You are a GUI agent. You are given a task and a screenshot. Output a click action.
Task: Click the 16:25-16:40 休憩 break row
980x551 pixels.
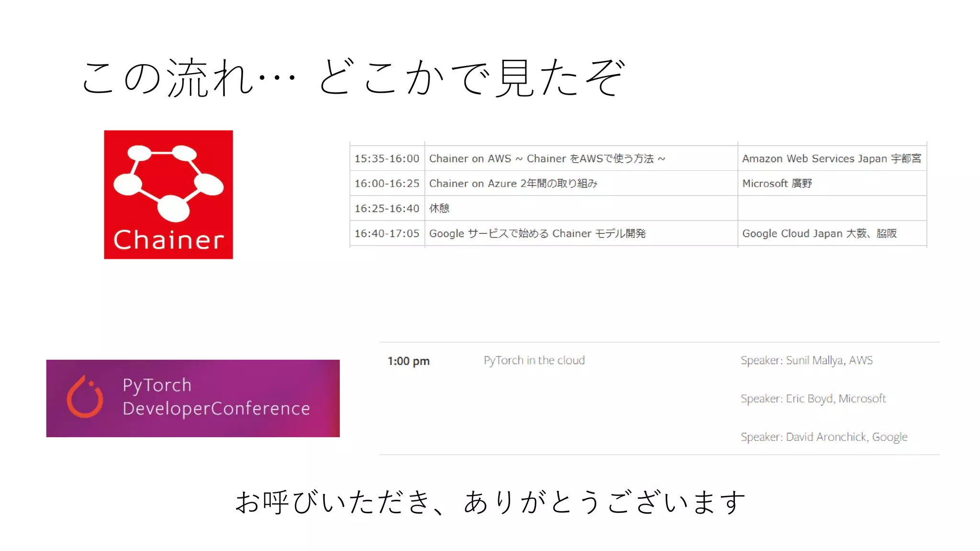439,209
